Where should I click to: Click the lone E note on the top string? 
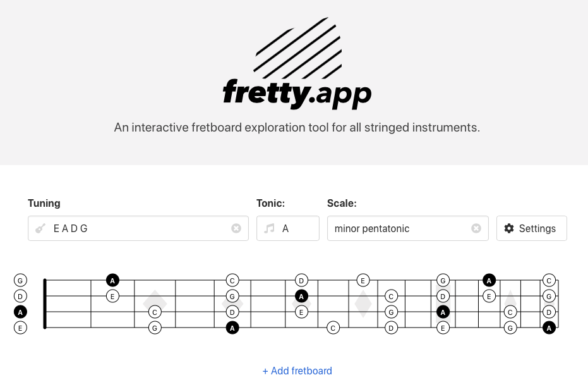click(363, 279)
